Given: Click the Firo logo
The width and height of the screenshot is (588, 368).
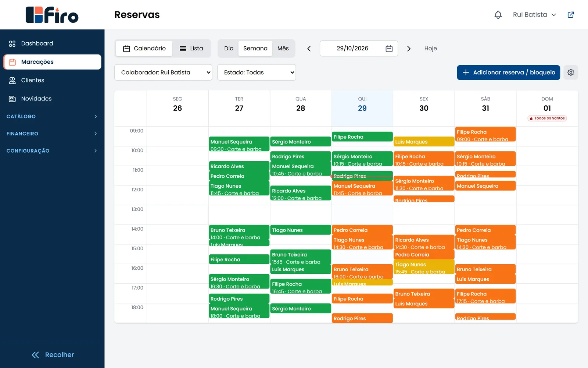Looking at the screenshot, I should tap(52, 15).
